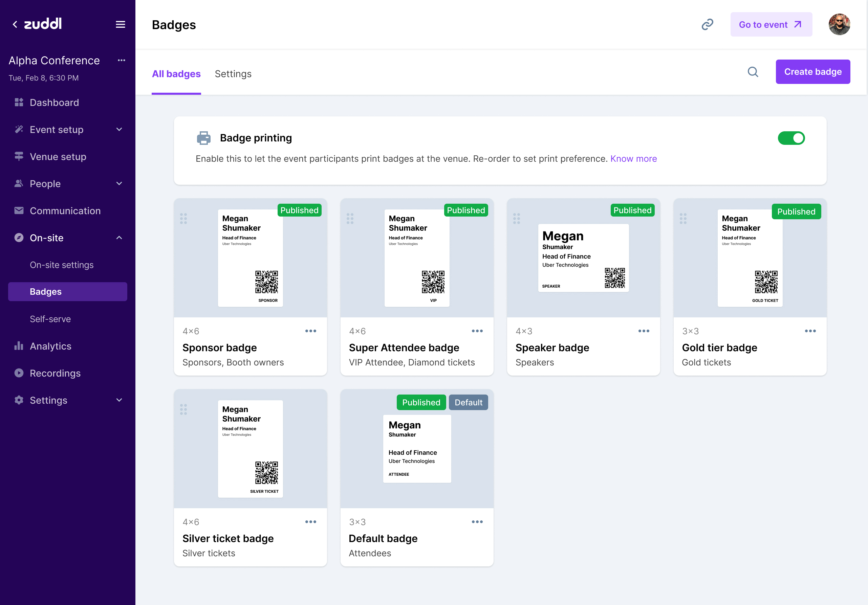Screen dimensions: 868x605
Task: Click the Know more link
Action: click(633, 159)
